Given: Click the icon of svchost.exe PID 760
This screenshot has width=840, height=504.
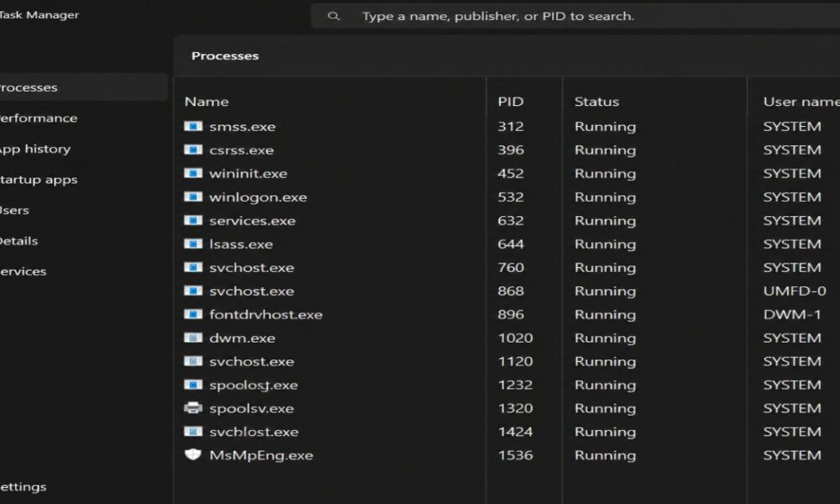Looking at the screenshot, I should click(193, 267).
